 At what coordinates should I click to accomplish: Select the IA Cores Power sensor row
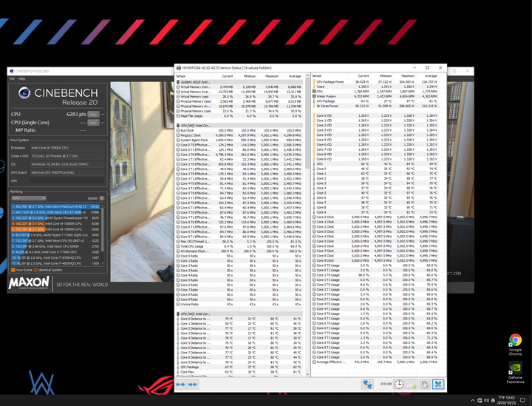click(375, 106)
